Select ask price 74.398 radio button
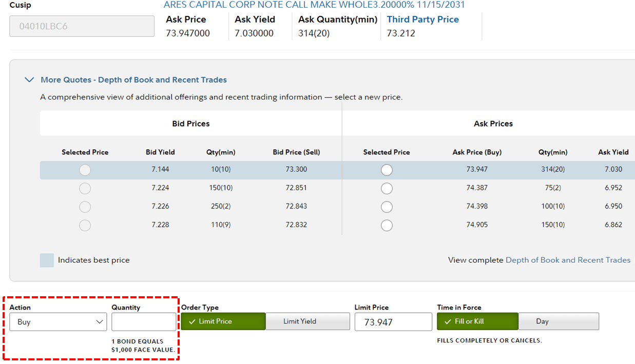Image resolution: width=635 pixels, height=364 pixels. (x=387, y=207)
